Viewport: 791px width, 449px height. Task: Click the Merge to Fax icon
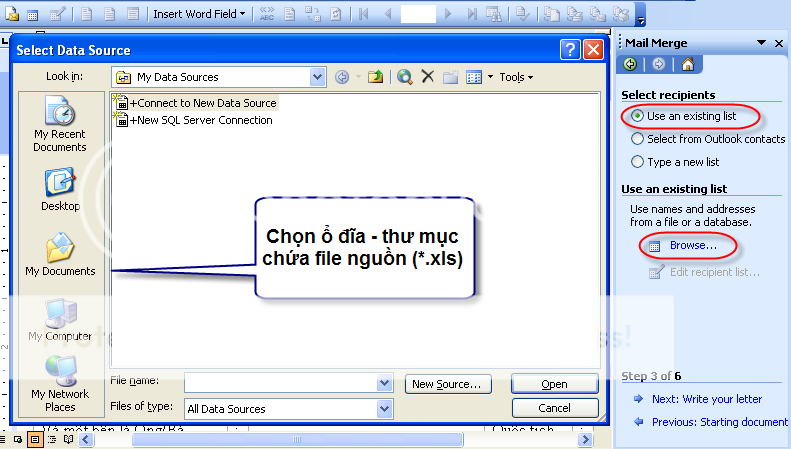coord(621,14)
